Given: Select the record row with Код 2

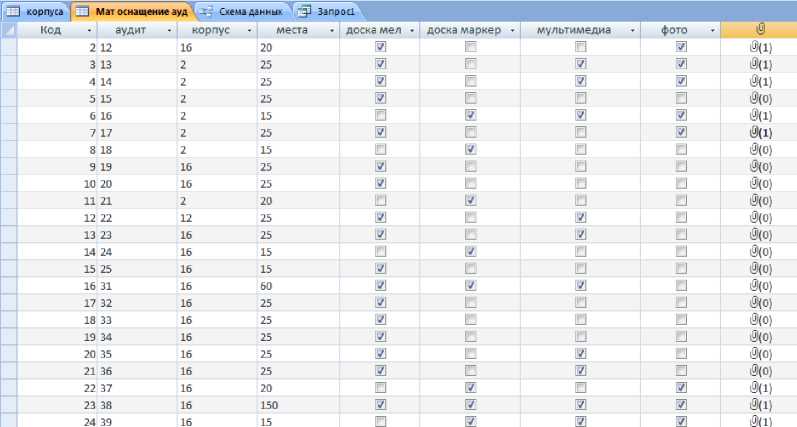Looking at the screenshot, I should (x=9, y=48).
